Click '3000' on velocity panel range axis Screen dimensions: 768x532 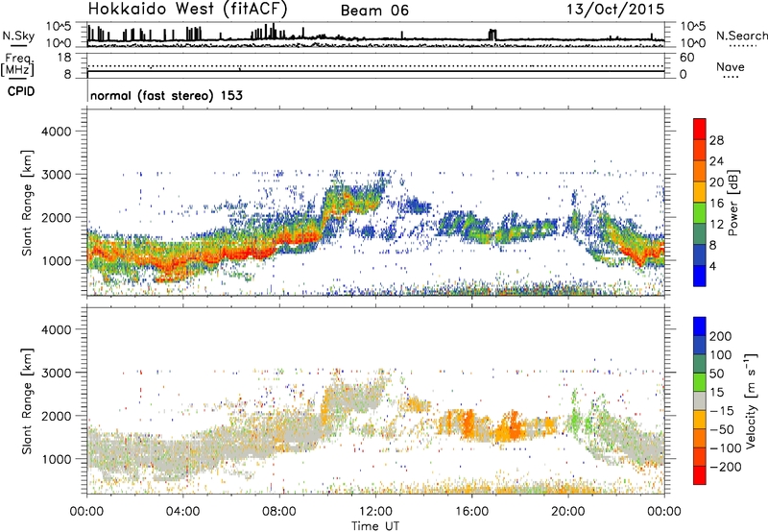click(x=57, y=373)
